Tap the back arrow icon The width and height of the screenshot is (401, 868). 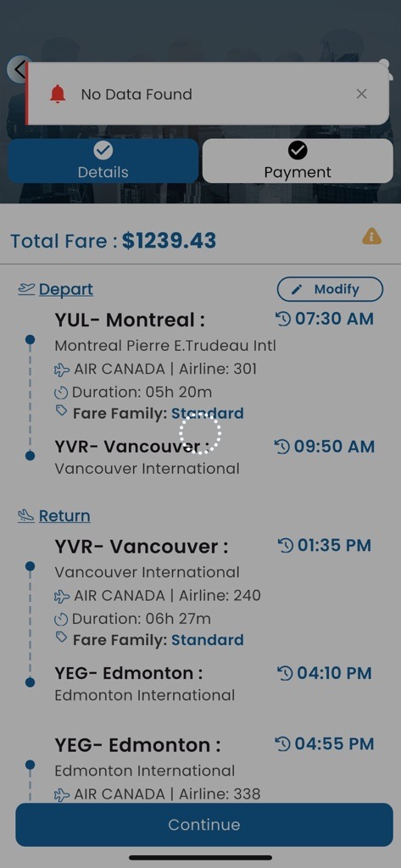click(x=19, y=70)
